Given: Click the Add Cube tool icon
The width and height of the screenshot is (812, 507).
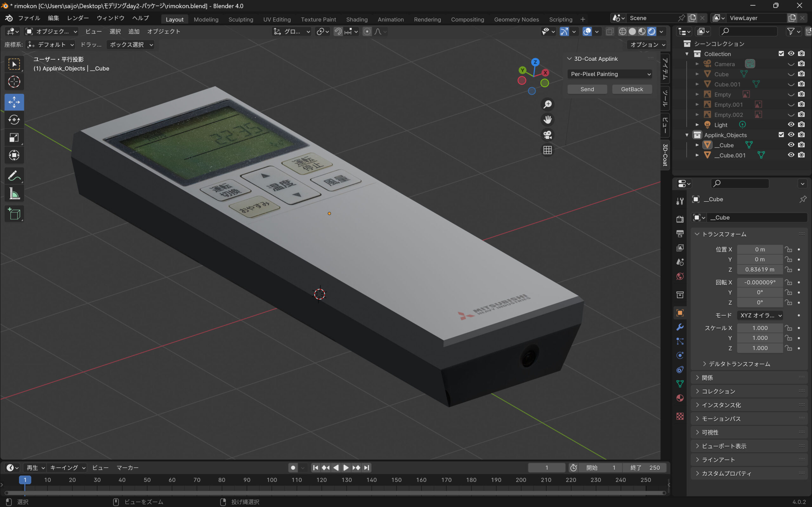Looking at the screenshot, I should pos(14,214).
